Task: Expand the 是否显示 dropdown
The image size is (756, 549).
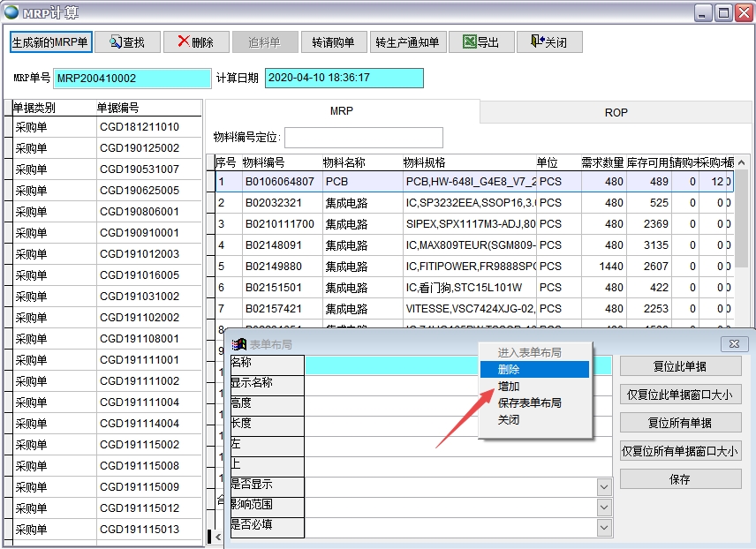Action: pyautogui.click(x=604, y=486)
